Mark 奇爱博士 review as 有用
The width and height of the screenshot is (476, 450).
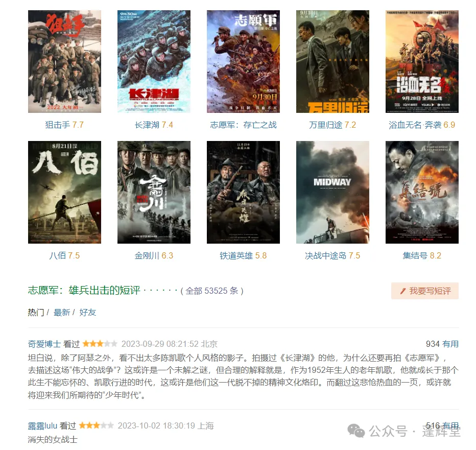450,344
